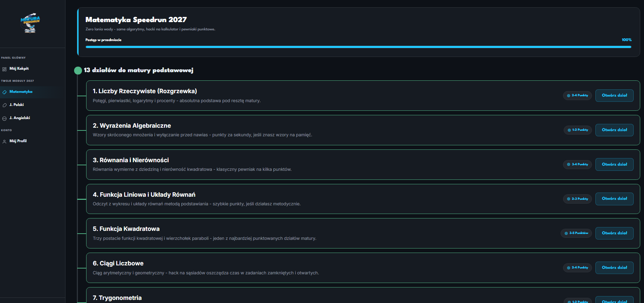Click Otwórz dział for Funkcja Kwadratowa
Screen dimensions: 644x303
[614, 233]
